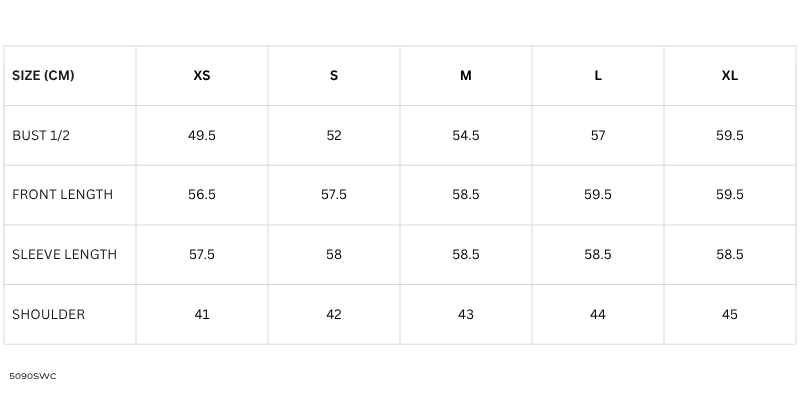
Task: Click the BUST 1/2 row label
Action: [x=41, y=136]
